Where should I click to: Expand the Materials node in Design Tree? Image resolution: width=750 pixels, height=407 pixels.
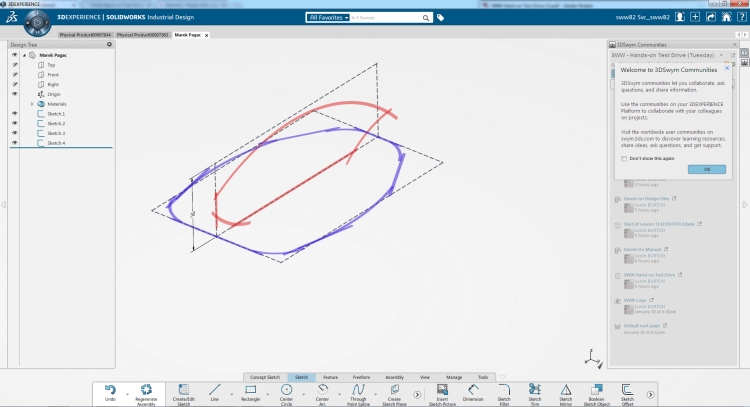tap(31, 104)
